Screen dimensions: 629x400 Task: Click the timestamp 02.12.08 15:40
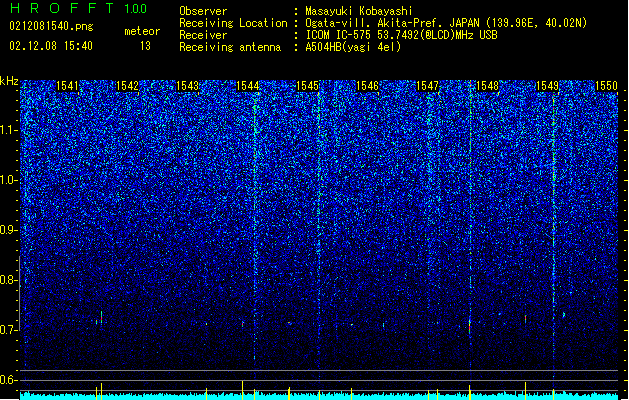tap(51, 46)
